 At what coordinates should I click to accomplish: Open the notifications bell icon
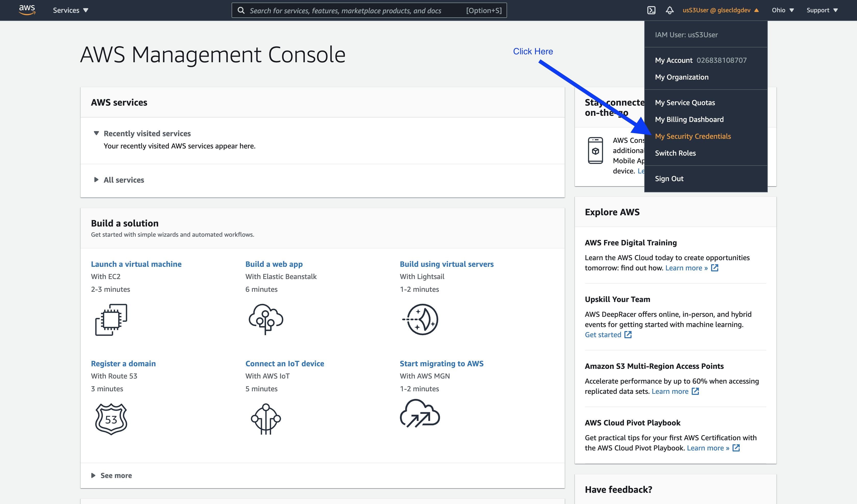(x=670, y=10)
